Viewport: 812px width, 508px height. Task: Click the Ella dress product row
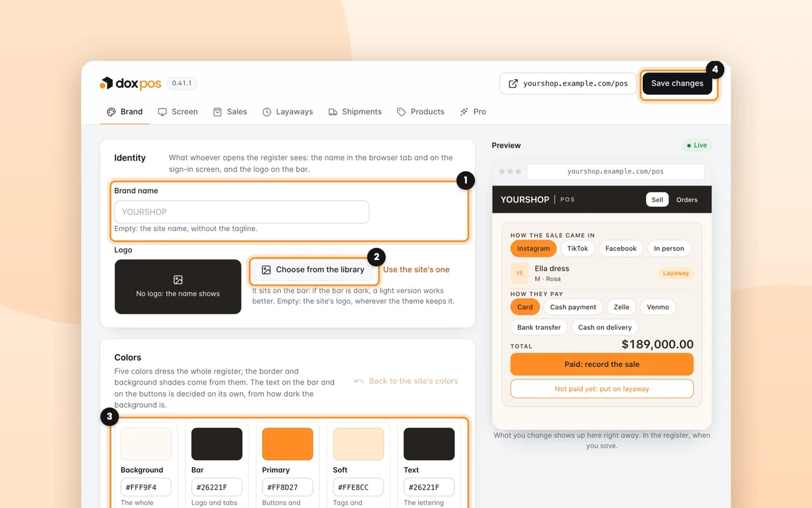pos(602,273)
